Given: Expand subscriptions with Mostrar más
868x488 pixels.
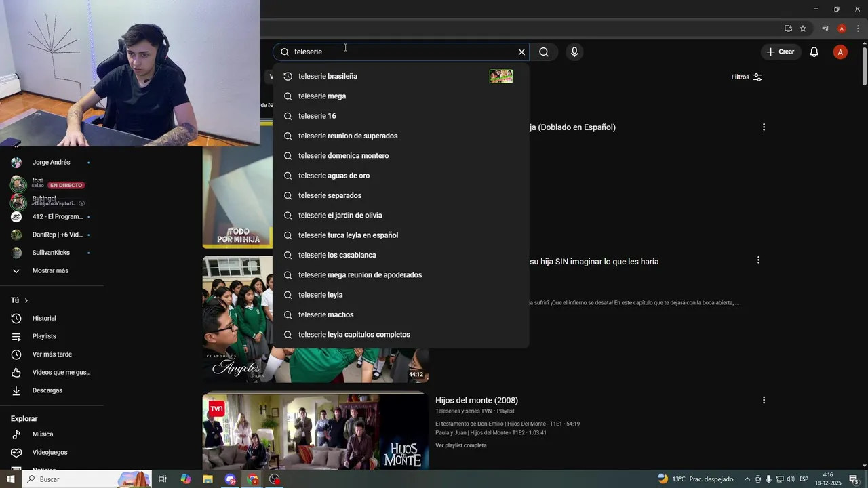Looking at the screenshot, I should [52, 271].
